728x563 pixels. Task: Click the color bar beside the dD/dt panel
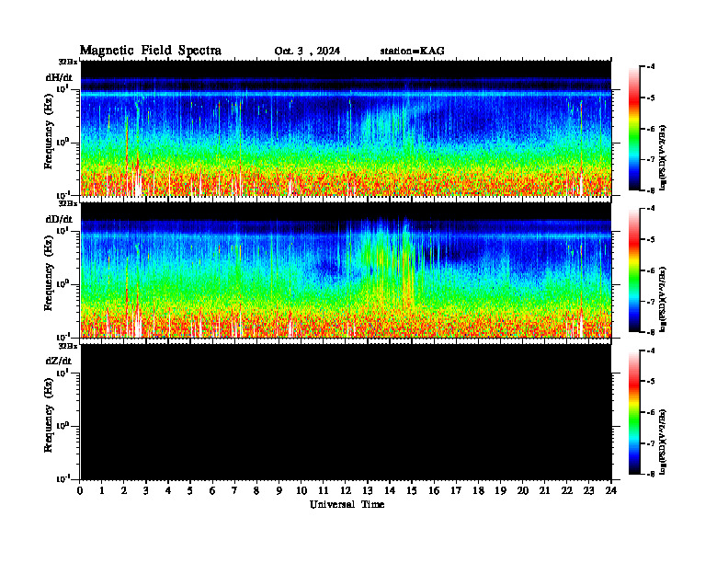[633, 270]
